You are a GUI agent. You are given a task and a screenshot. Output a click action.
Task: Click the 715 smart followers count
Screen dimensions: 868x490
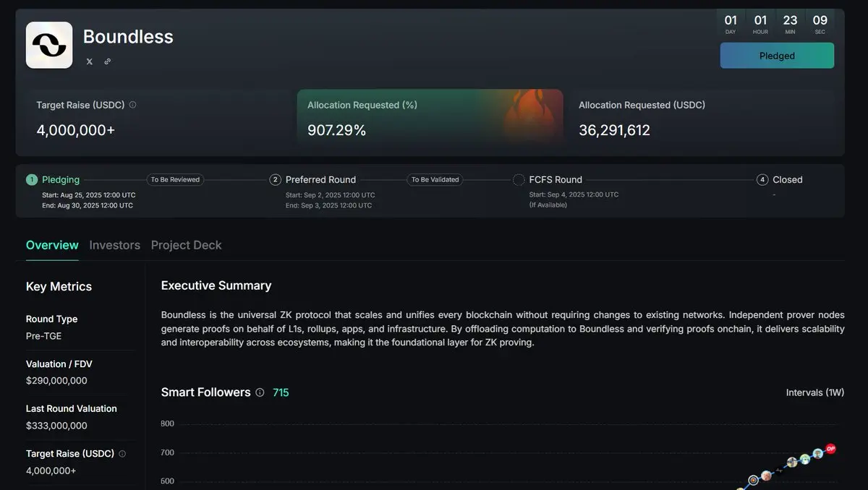click(x=281, y=392)
